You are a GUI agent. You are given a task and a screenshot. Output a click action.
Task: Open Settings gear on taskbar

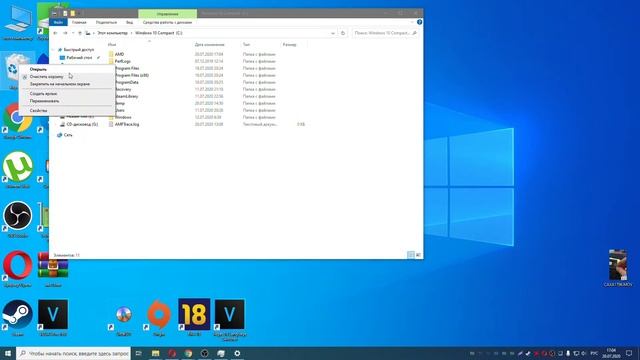point(237,353)
